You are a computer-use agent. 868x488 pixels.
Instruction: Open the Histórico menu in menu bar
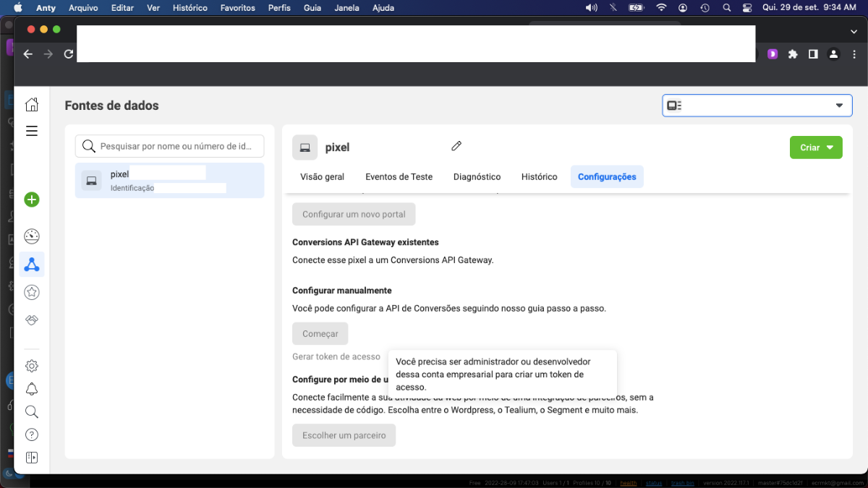click(x=190, y=7)
